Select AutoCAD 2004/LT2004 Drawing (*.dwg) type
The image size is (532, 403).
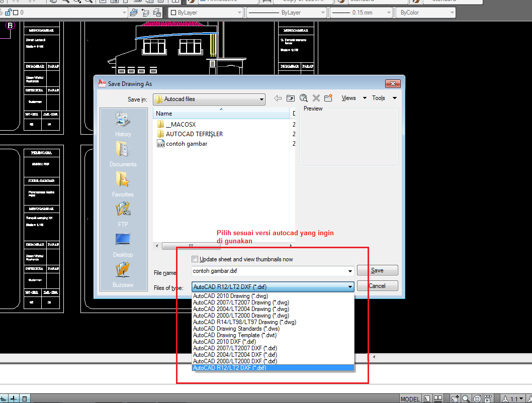pos(273,309)
